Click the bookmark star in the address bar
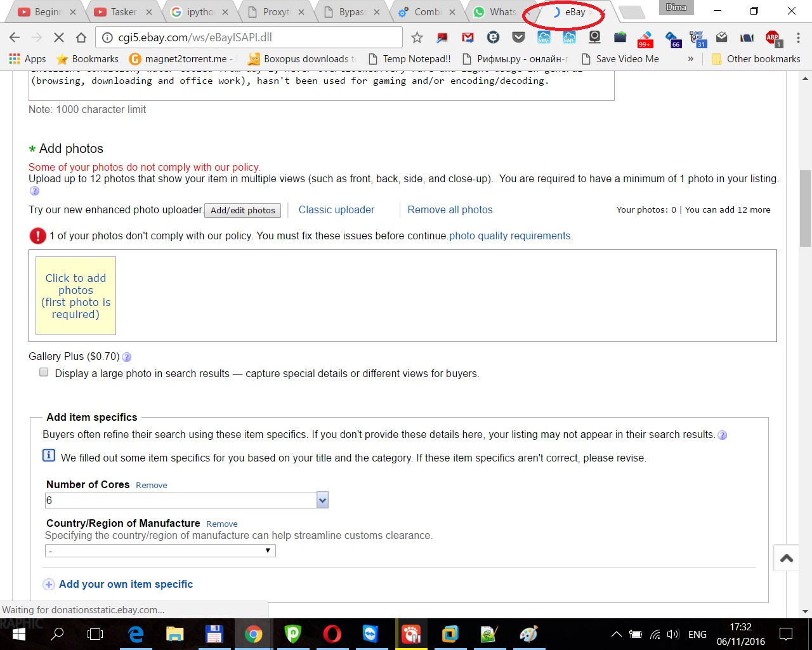This screenshot has height=650, width=812. pos(417,37)
